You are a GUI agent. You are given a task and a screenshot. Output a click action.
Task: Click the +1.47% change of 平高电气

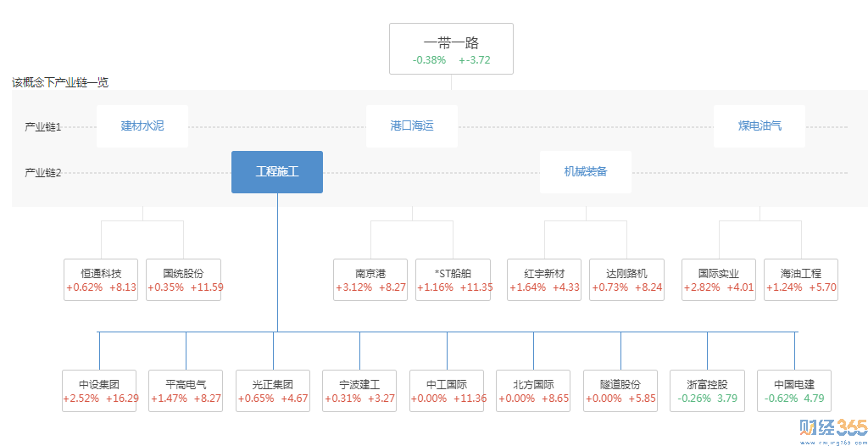click(x=169, y=399)
